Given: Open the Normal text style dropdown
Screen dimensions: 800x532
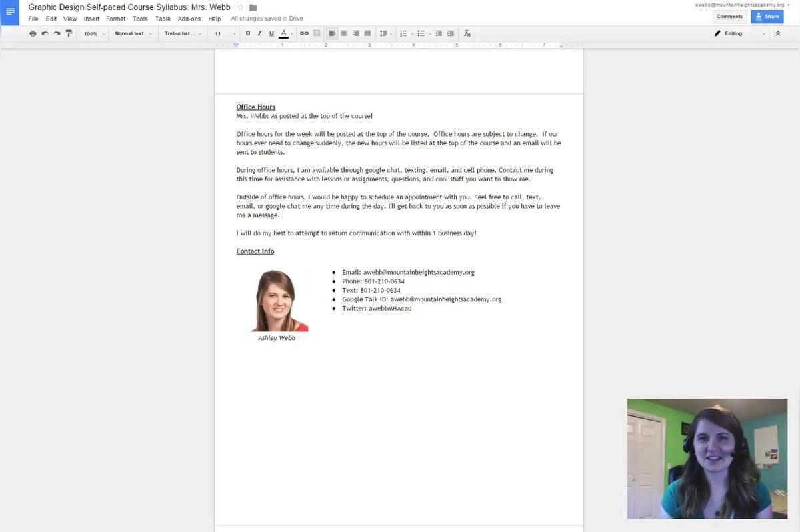Looking at the screenshot, I should (x=133, y=33).
